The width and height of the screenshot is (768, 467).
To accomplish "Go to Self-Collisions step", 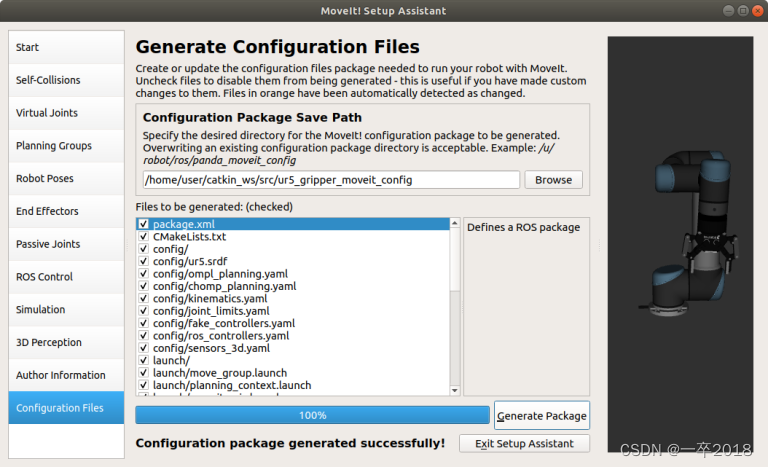I will point(66,80).
